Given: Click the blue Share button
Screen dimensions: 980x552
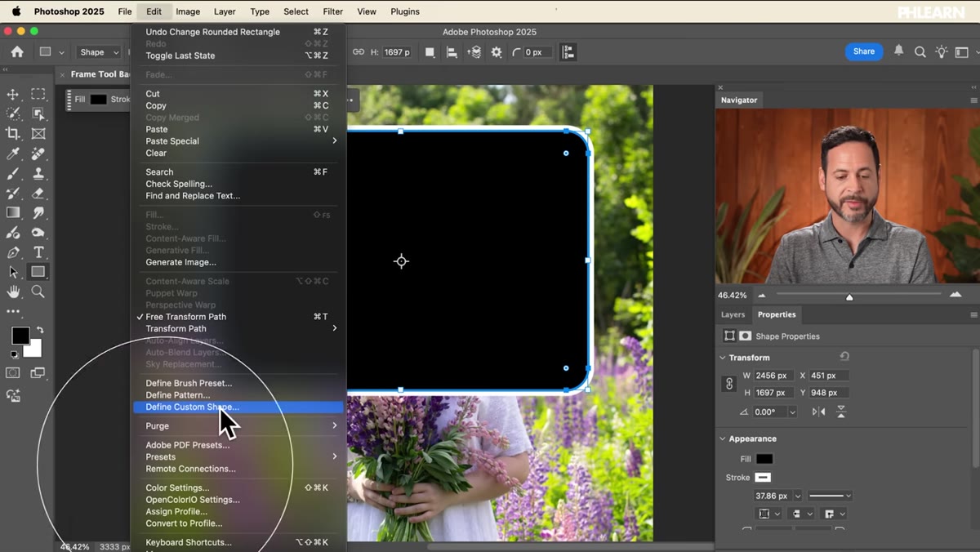Looking at the screenshot, I should 864,51.
